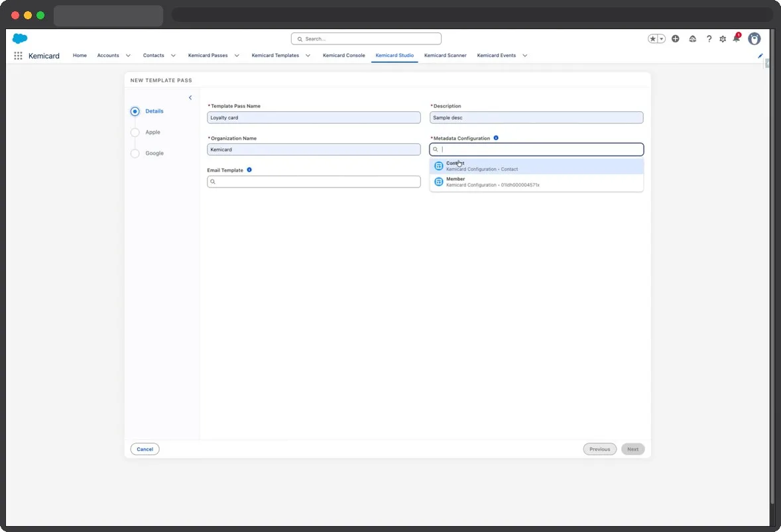Viewport: 781px width, 532px height.
Task: Click the Metadata Configuration info icon
Action: click(496, 138)
